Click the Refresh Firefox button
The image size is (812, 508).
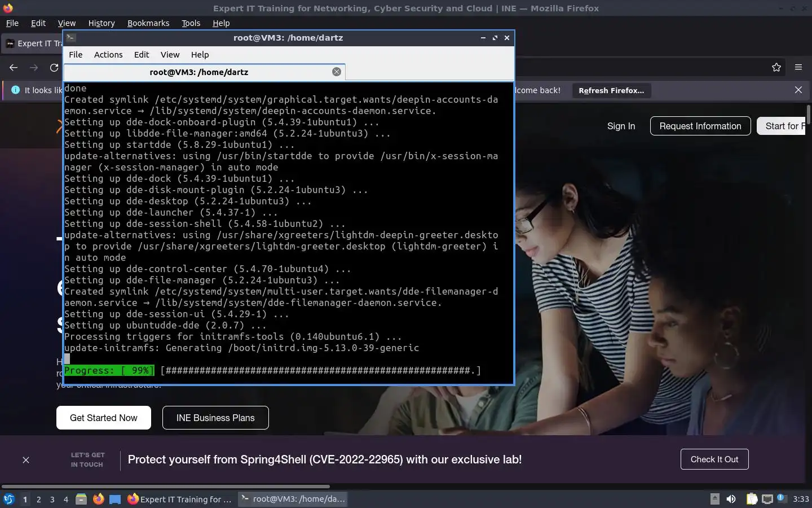(x=611, y=90)
